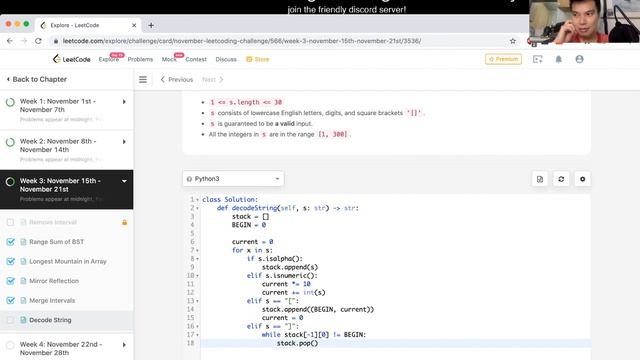Click the Week 3 progress circle
Screen dimensions: 640x360
pyautogui.click(x=10, y=182)
